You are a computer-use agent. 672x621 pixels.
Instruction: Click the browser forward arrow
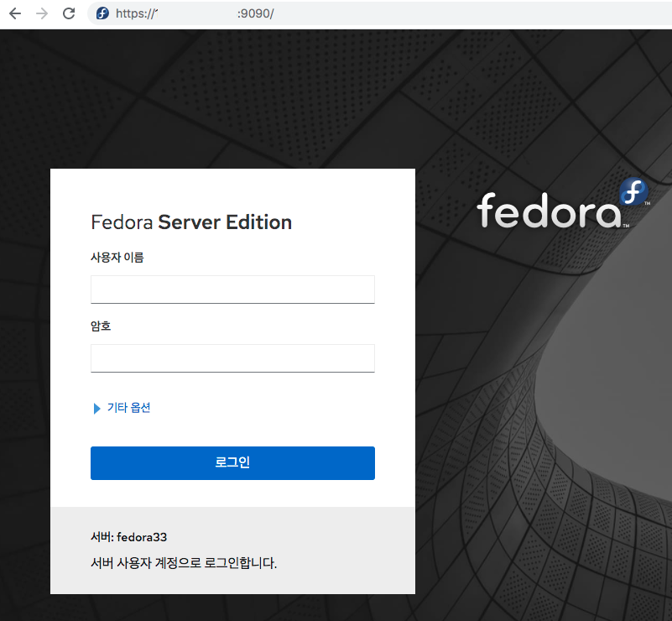tap(42, 13)
